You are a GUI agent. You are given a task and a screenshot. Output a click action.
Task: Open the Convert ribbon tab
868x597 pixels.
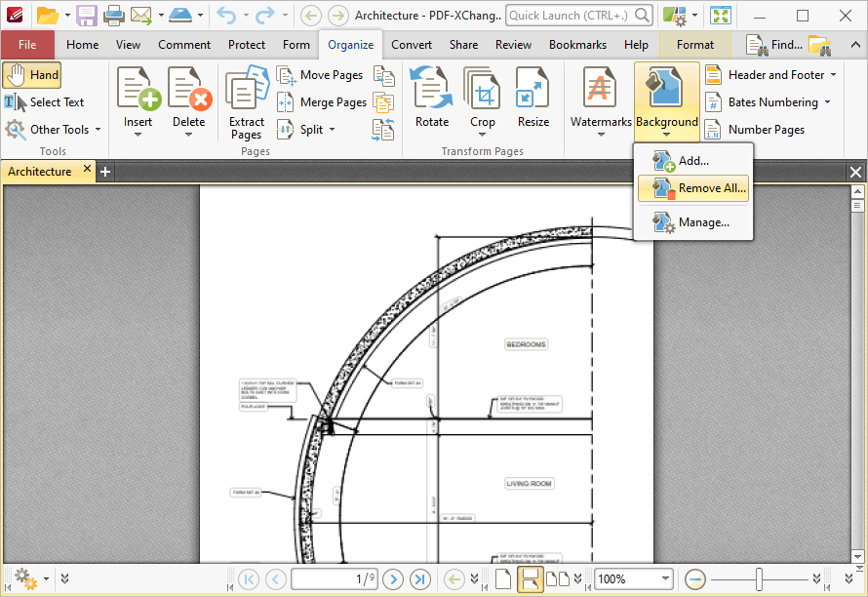tap(412, 45)
